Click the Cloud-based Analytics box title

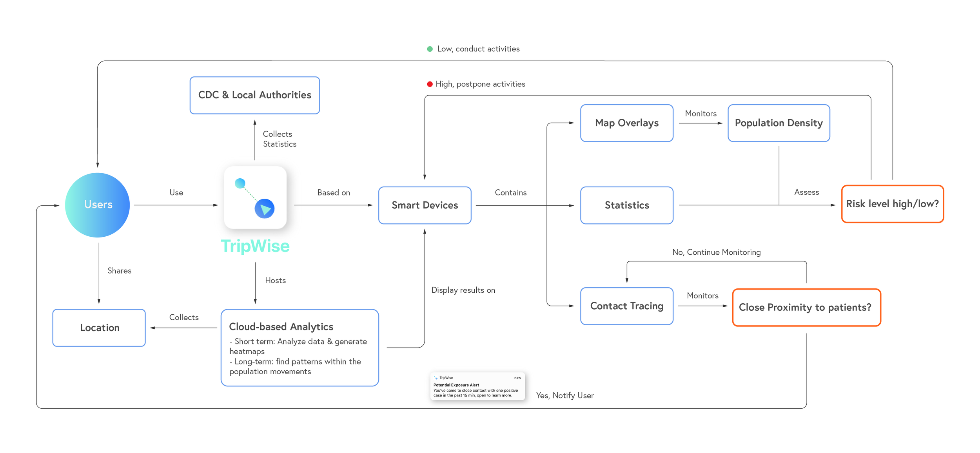point(281,327)
